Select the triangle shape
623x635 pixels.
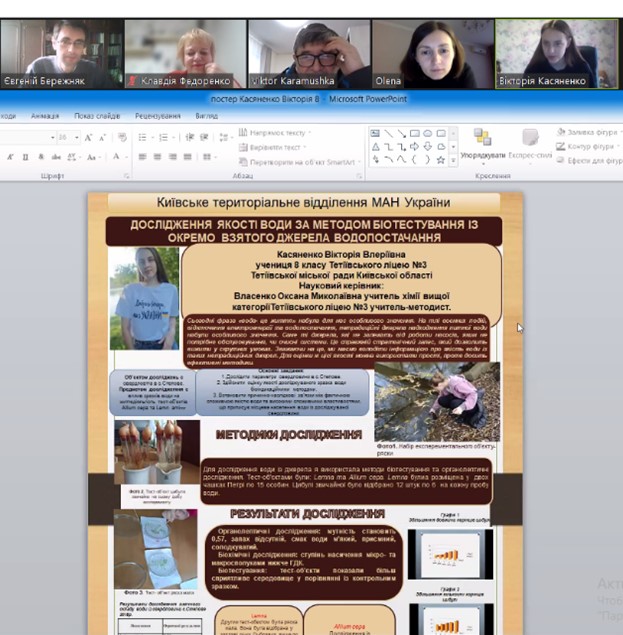click(376, 147)
